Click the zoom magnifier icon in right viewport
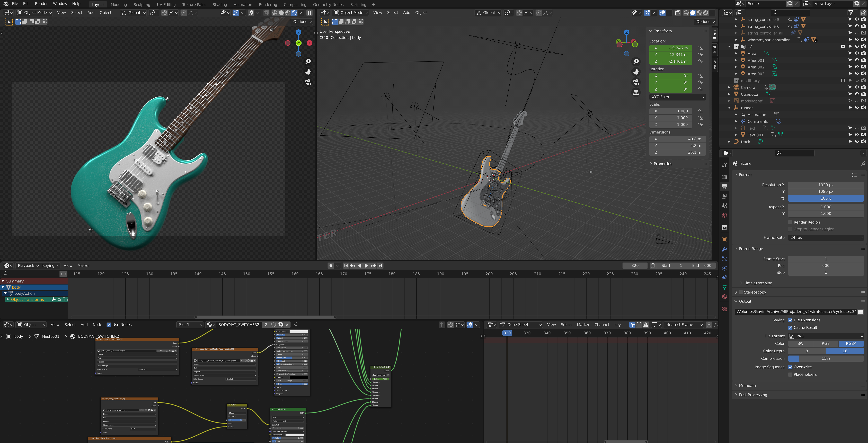The height and width of the screenshot is (443, 868). pyautogui.click(x=636, y=62)
